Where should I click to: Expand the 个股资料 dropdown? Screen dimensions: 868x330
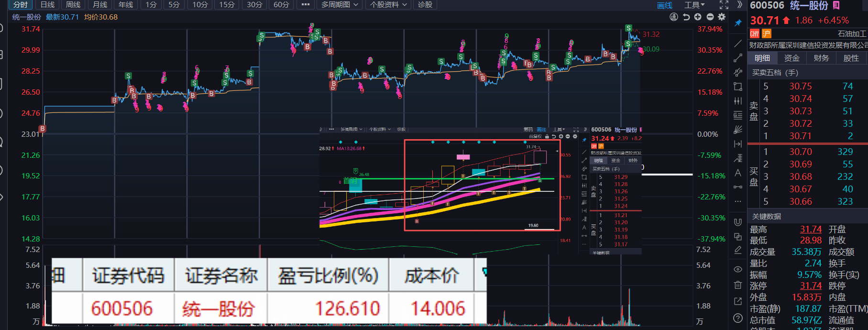point(388,5)
